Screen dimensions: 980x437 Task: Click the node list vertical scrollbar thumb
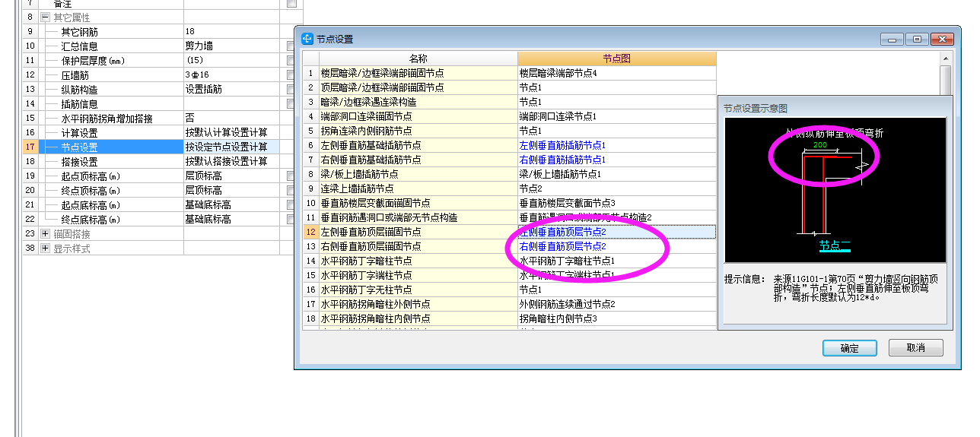coord(946,80)
